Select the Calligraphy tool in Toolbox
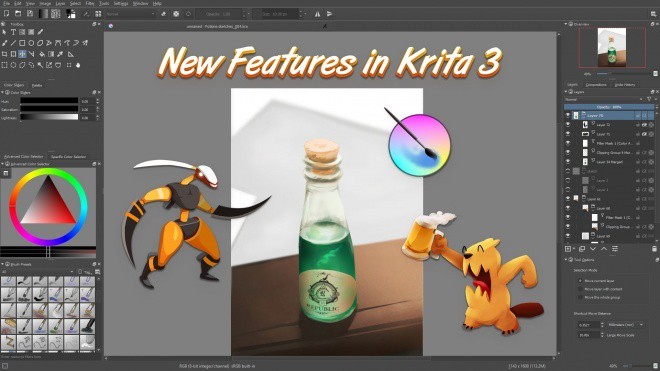The image size is (660, 371). 40,32
